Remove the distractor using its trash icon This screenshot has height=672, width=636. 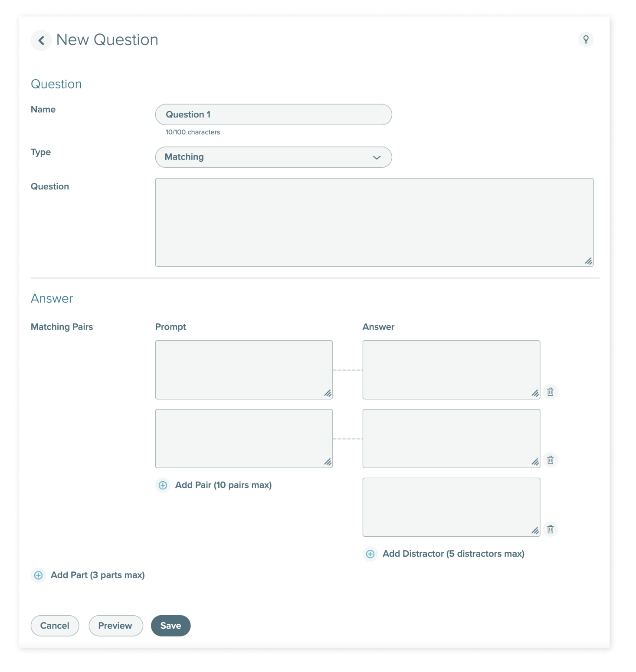point(550,529)
